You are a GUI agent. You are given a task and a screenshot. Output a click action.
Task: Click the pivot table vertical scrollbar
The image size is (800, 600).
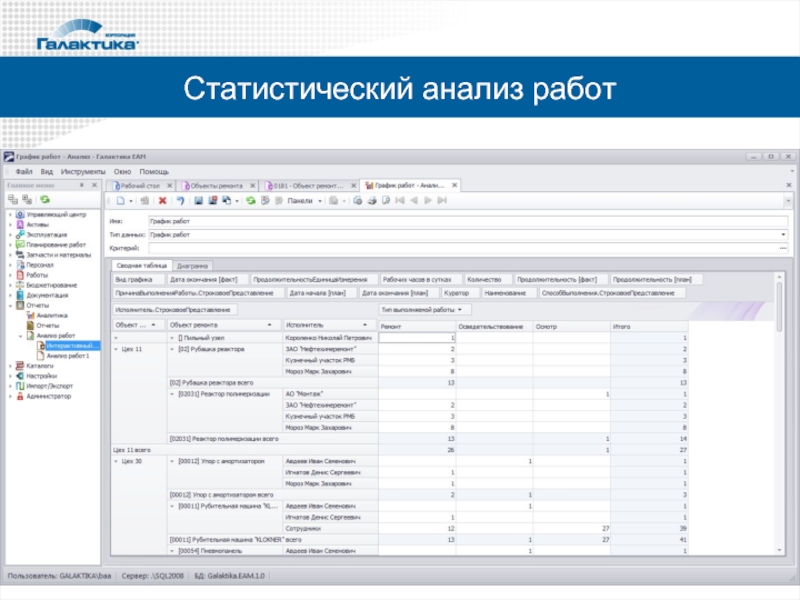pos(779,413)
